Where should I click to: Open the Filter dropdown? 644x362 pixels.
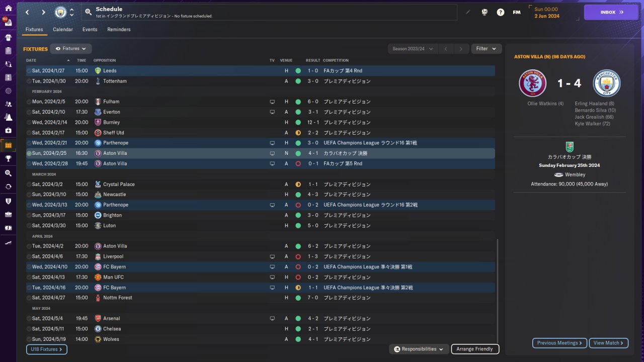486,49
